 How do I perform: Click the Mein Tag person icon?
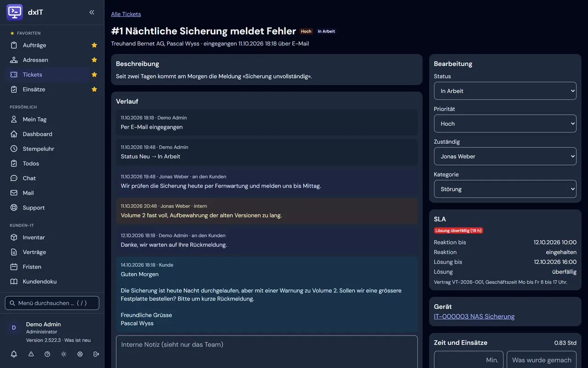[x=14, y=119]
